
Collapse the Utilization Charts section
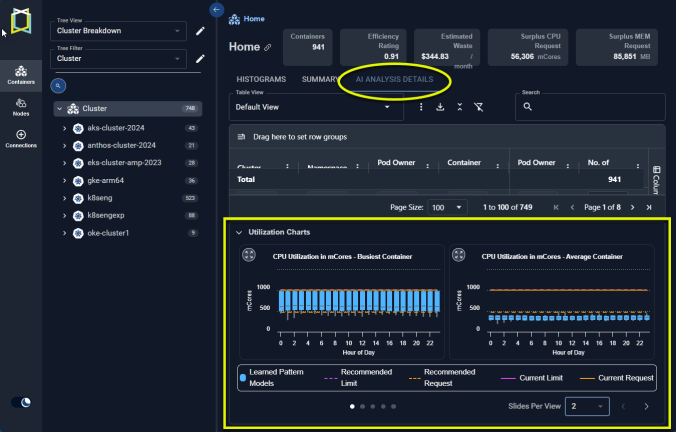pos(239,232)
